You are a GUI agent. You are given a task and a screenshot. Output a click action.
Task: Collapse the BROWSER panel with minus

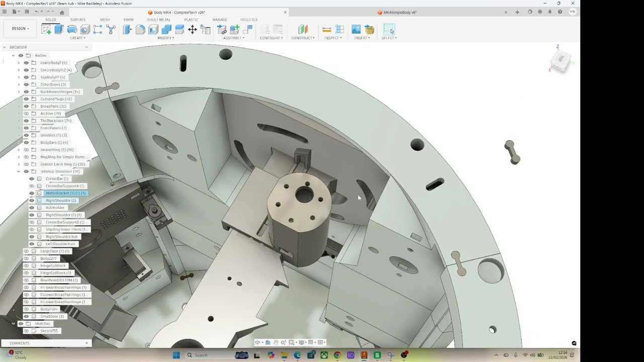point(87,47)
